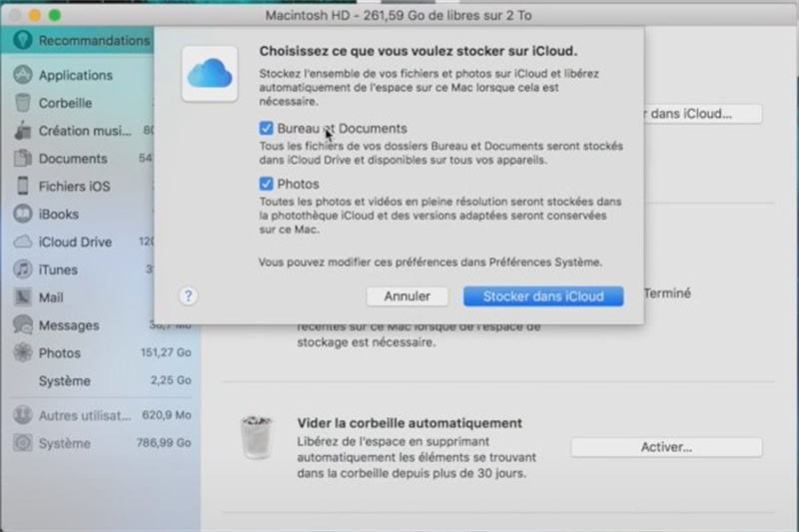Click the Photos flower icon in sidebar

pyautogui.click(x=22, y=352)
